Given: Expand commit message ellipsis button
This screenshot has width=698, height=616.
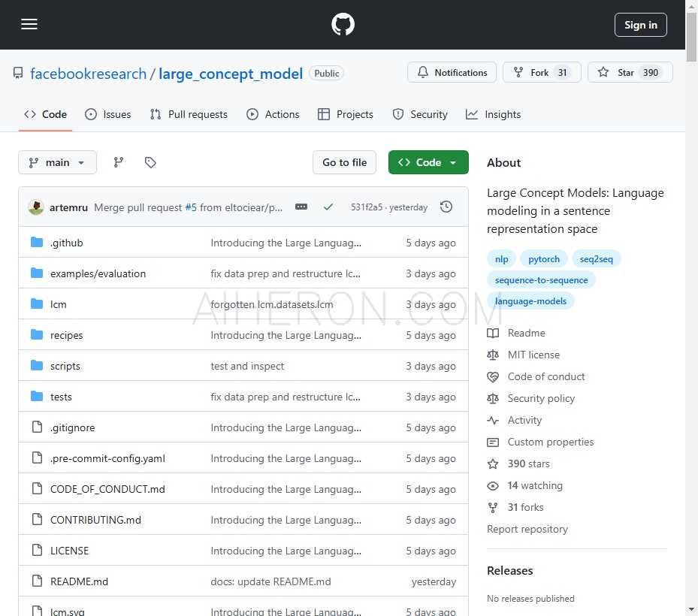Looking at the screenshot, I should click(301, 207).
